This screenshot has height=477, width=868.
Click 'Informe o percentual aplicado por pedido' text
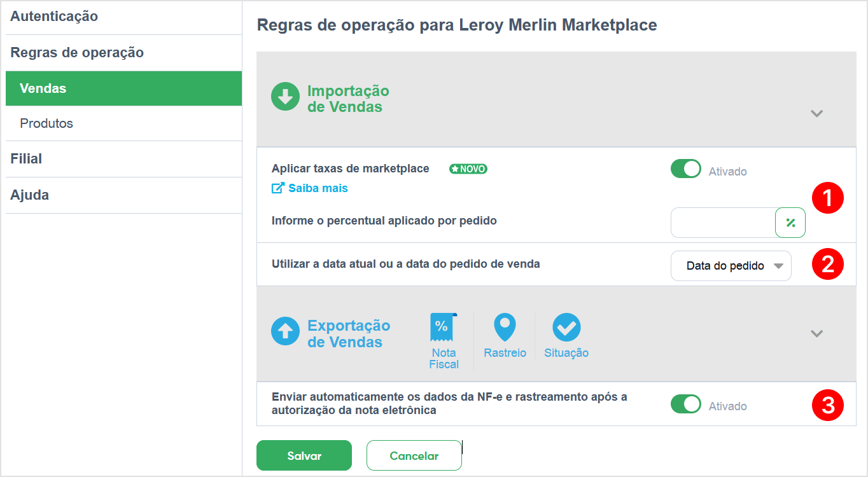[x=384, y=221]
